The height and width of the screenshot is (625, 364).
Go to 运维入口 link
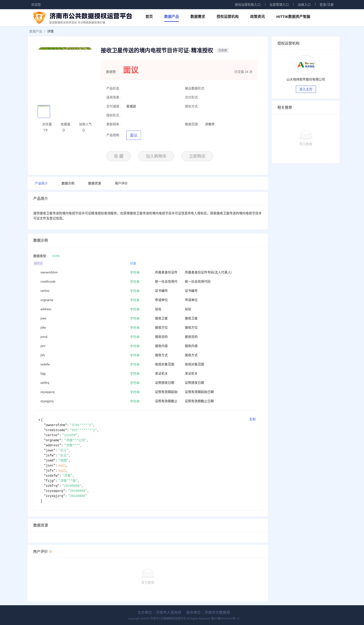click(304, 5)
